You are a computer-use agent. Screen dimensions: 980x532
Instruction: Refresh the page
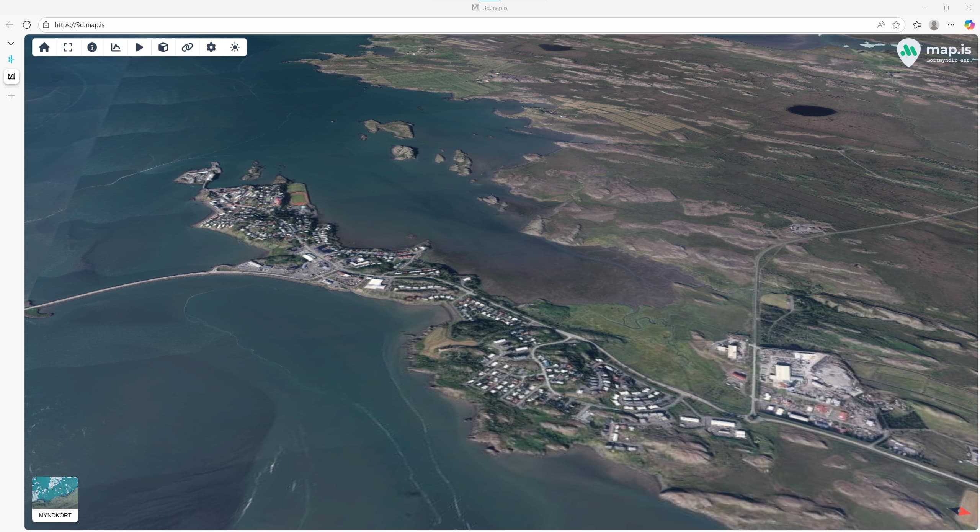27,25
